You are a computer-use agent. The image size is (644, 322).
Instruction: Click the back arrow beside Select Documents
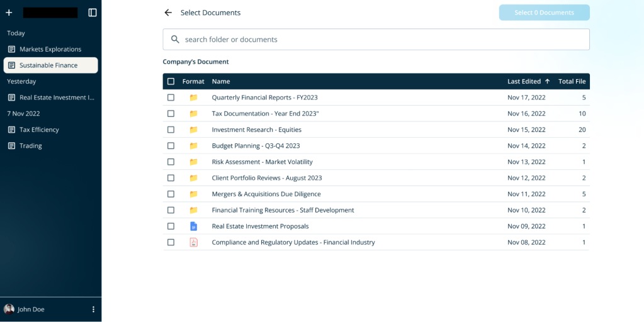pyautogui.click(x=168, y=13)
